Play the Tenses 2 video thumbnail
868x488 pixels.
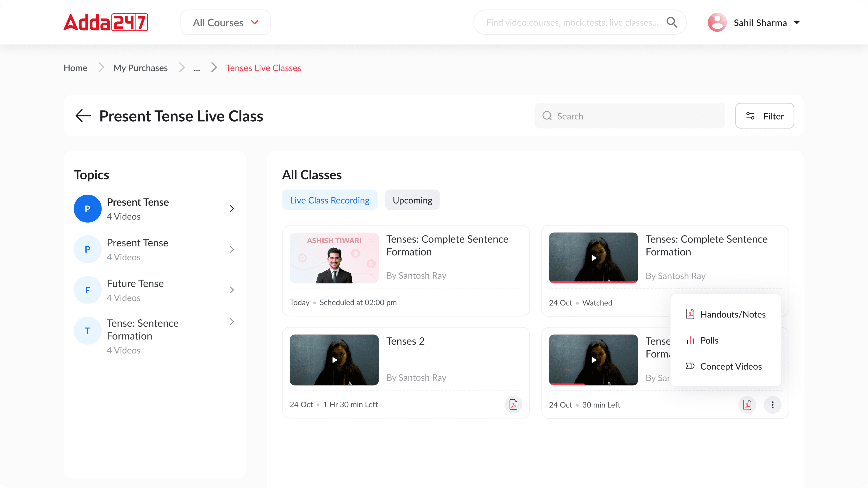(x=334, y=360)
